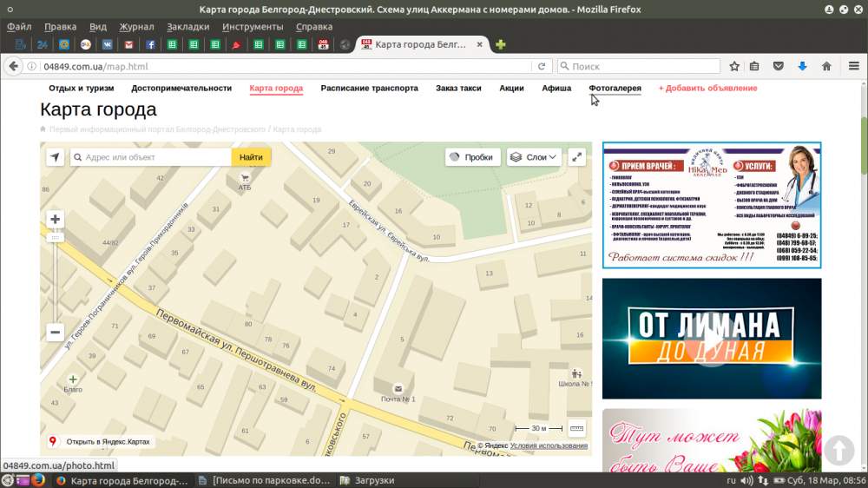Switch to Загрузки taskbar window
The width and height of the screenshot is (868, 488).
[x=367, y=480]
